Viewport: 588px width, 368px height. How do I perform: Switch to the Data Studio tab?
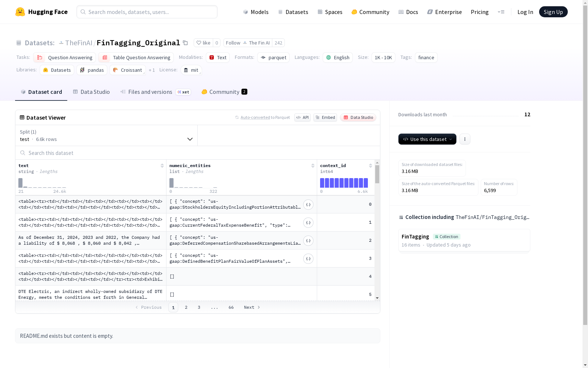tap(92, 92)
